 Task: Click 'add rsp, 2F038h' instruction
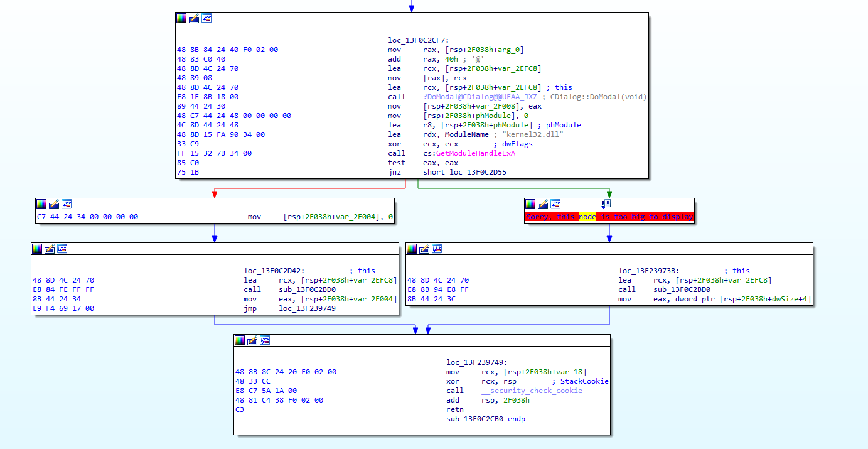click(488, 400)
